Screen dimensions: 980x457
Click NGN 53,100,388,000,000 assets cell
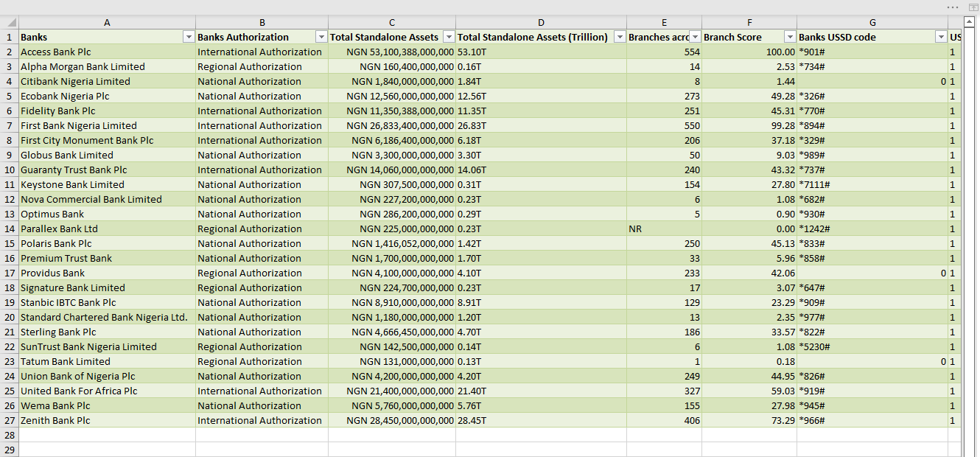[x=392, y=52]
